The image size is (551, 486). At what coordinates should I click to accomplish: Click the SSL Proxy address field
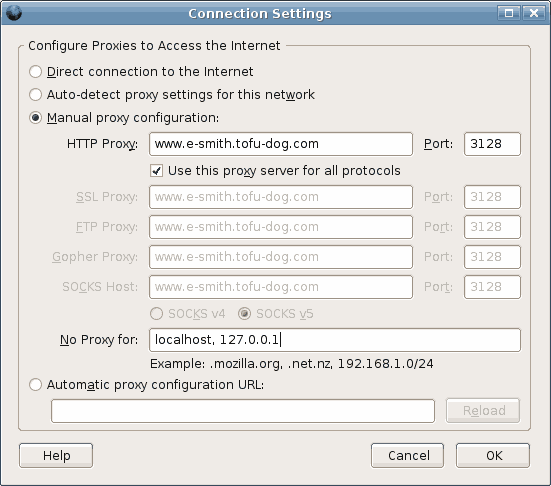point(281,197)
